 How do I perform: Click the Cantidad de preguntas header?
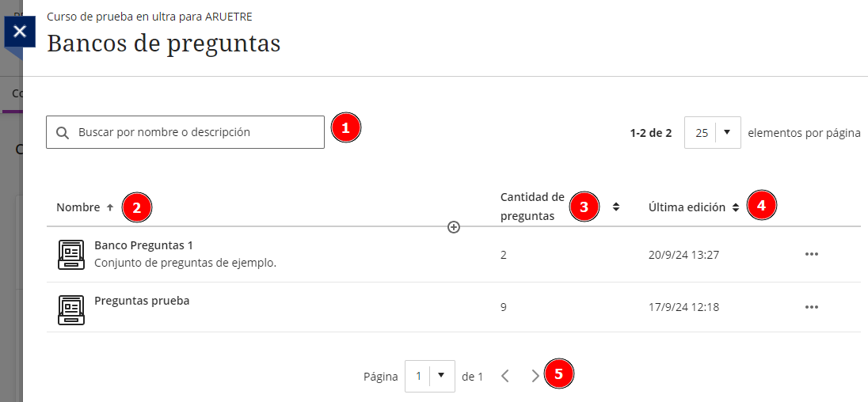pyautogui.click(x=532, y=206)
